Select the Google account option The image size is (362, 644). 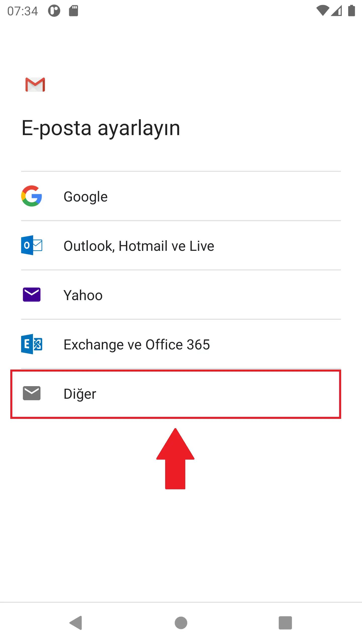click(181, 196)
